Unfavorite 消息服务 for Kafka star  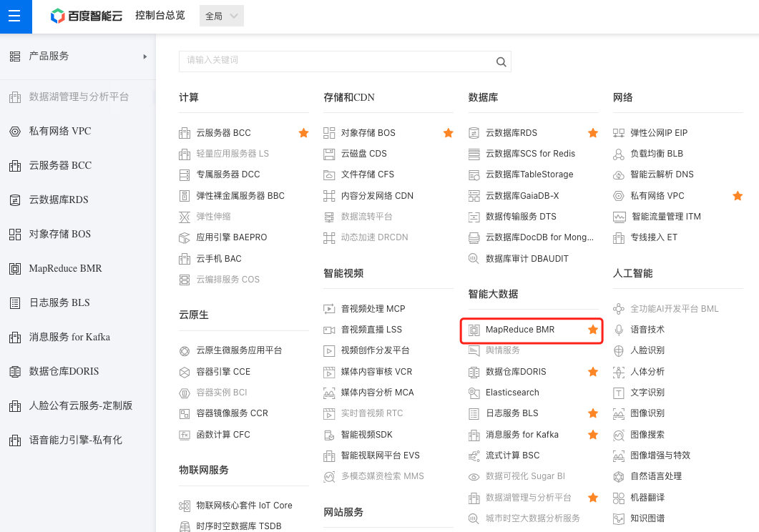[x=593, y=434]
